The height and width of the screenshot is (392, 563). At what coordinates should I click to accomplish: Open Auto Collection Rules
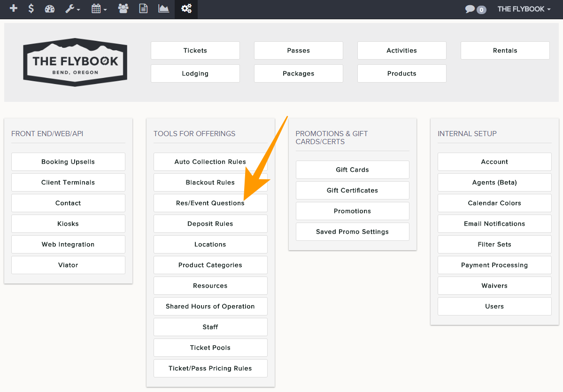(x=210, y=162)
